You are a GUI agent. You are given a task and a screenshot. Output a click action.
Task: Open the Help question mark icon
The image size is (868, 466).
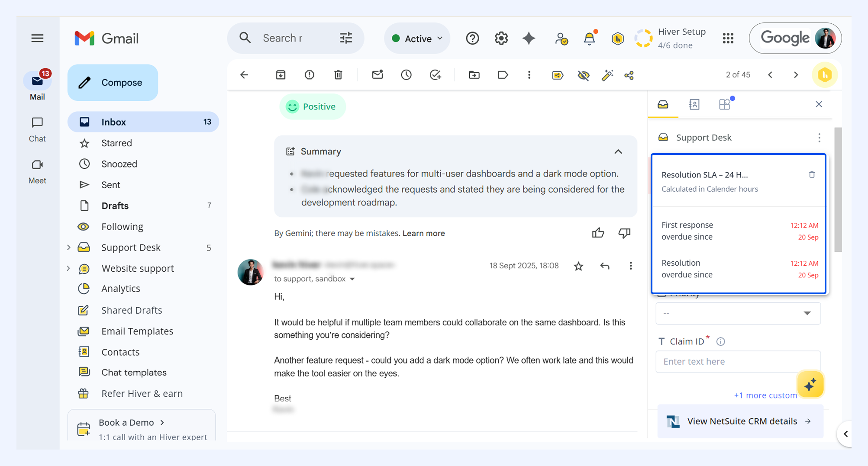(x=472, y=39)
